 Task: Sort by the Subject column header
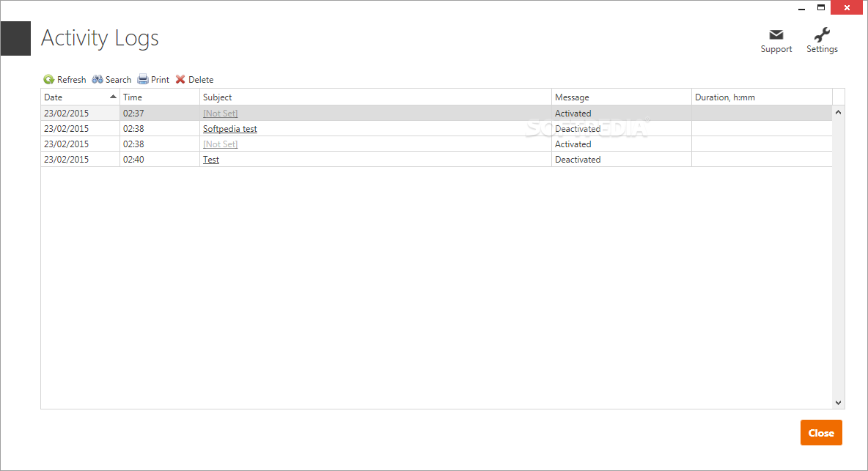point(375,97)
